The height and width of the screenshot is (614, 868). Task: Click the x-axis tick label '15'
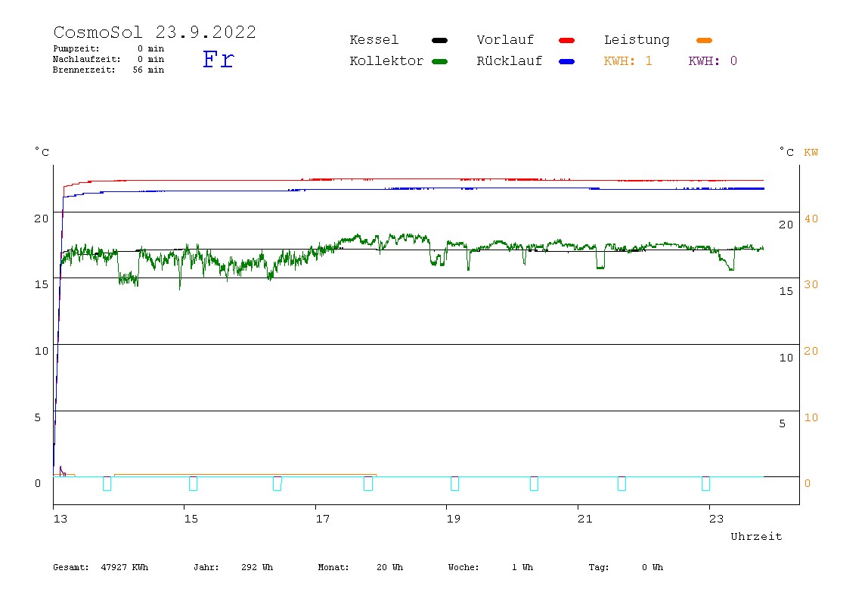tap(191, 519)
